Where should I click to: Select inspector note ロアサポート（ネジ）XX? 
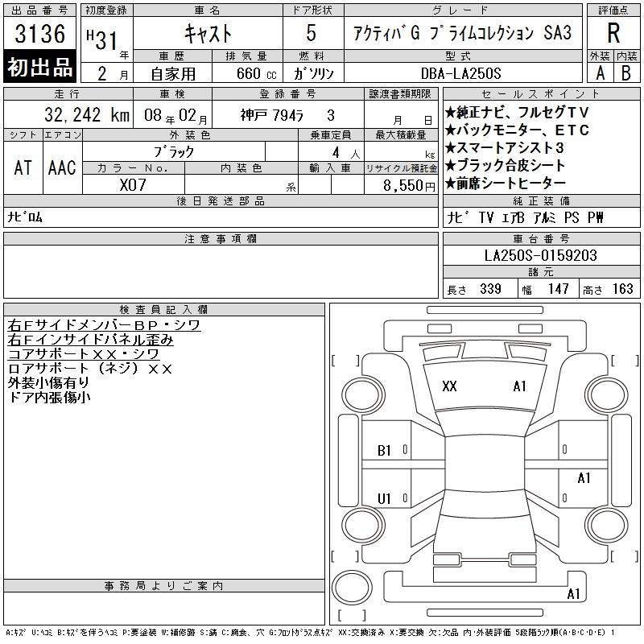click(x=90, y=369)
